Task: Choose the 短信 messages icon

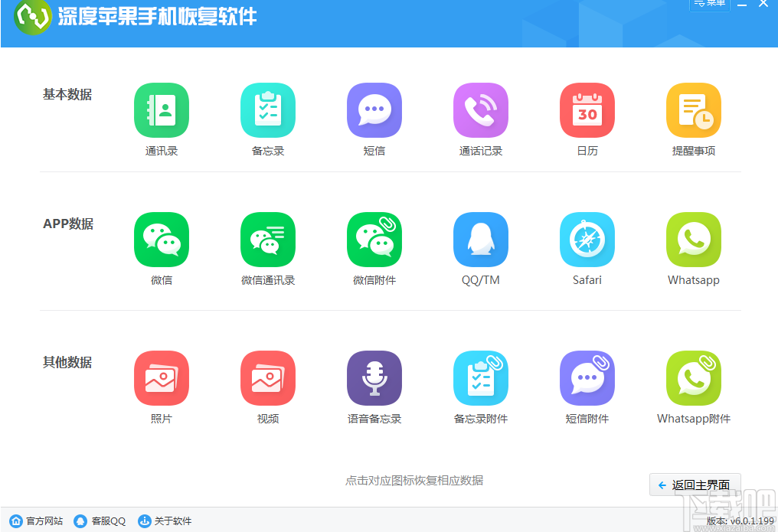Action: coord(374,110)
